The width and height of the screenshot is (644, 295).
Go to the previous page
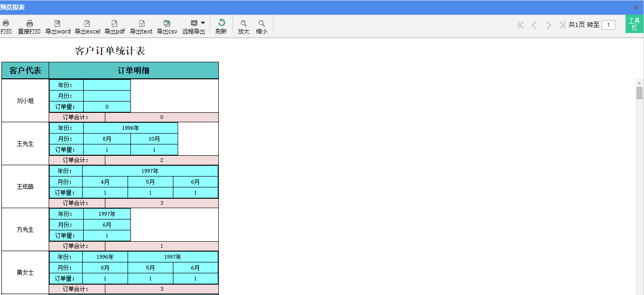[x=534, y=25]
